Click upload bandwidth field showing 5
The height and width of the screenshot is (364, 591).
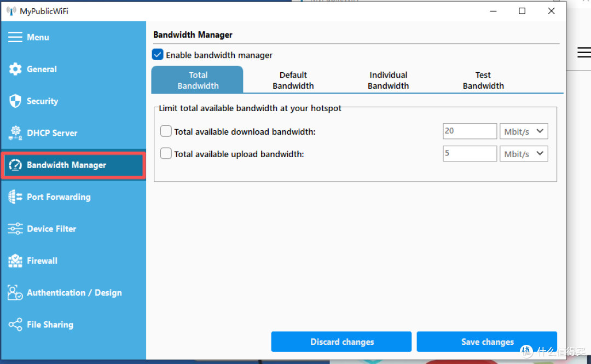[470, 153]
